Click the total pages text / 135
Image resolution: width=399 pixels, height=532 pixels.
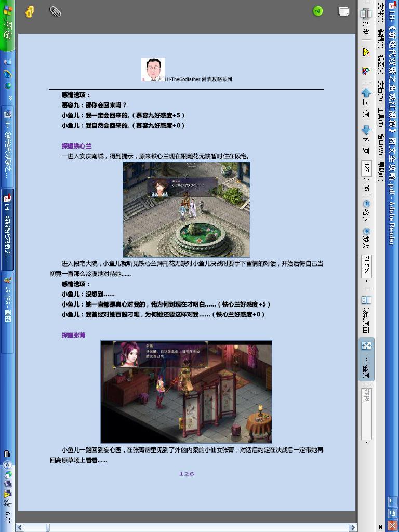pos(366,185)
